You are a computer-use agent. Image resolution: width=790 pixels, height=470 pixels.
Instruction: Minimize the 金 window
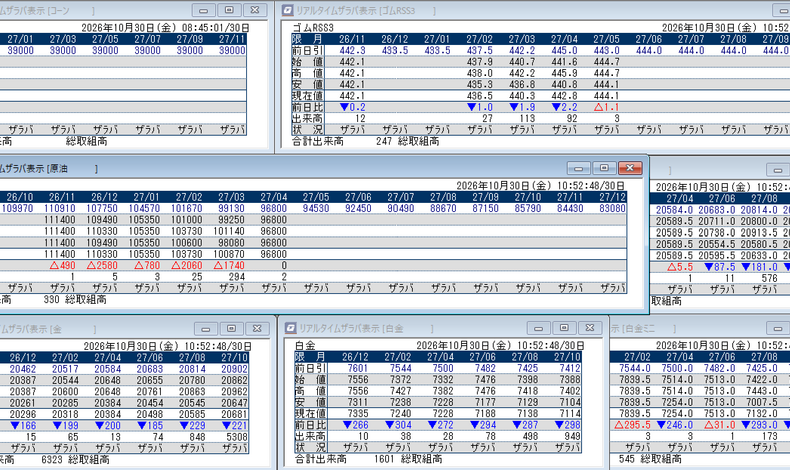pyautogui.click(x=206, y=329)
